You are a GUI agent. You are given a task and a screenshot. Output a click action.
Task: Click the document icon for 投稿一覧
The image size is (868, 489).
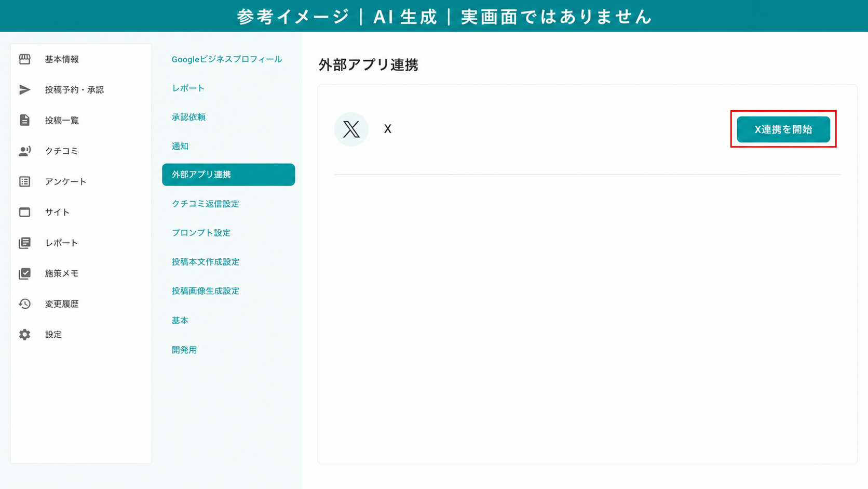pyautogui.click(x=24, y=120)
